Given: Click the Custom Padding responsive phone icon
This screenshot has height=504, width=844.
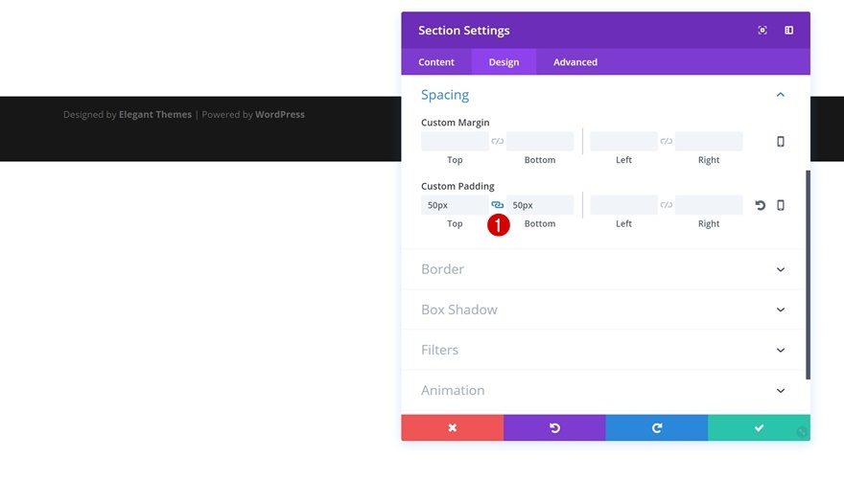Looking at the screenshot, I should pos(781,205).
